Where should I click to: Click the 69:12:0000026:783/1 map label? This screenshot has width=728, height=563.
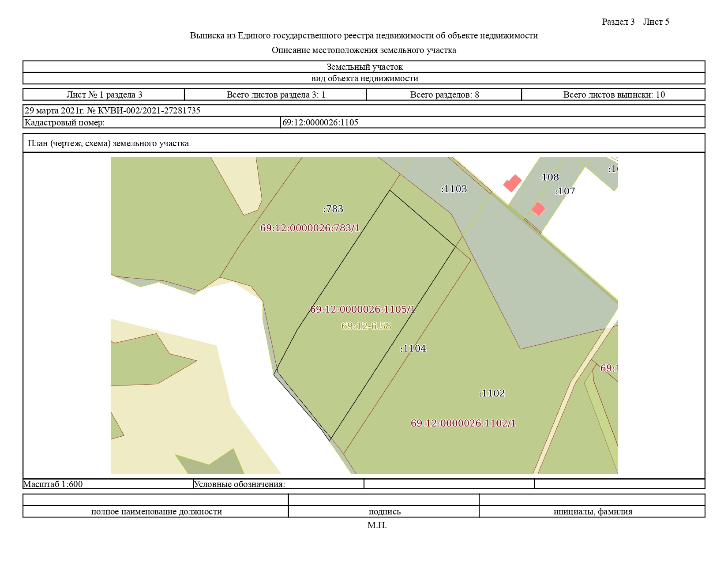pos(310,228)
